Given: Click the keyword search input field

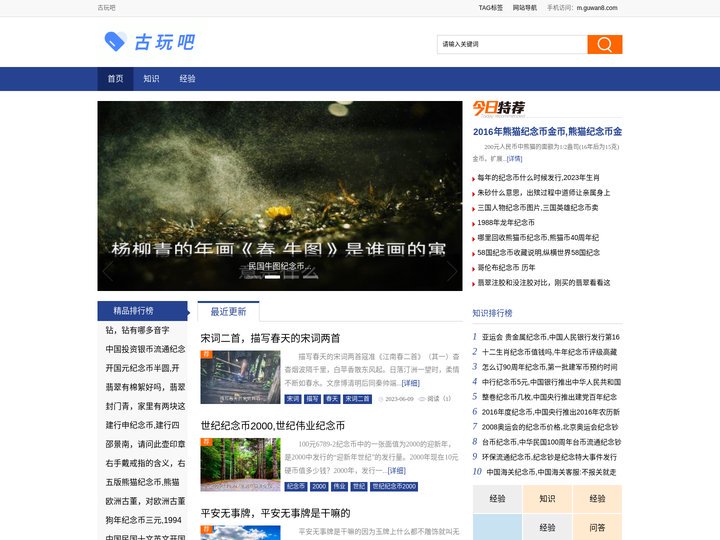Looking at the screenshot, I should (x=512, y=45).
